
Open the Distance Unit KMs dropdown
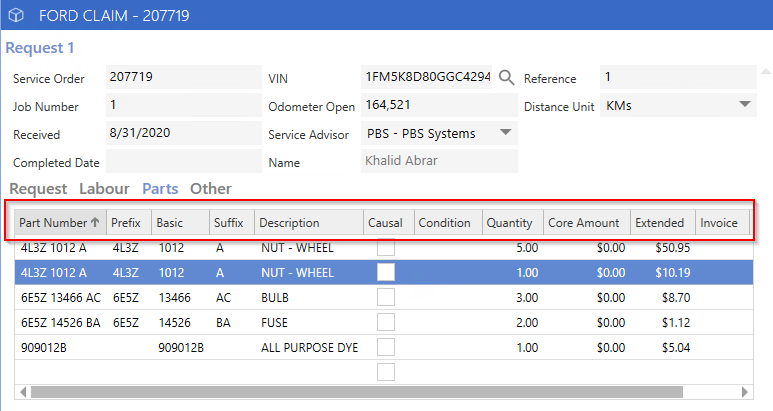745,104
